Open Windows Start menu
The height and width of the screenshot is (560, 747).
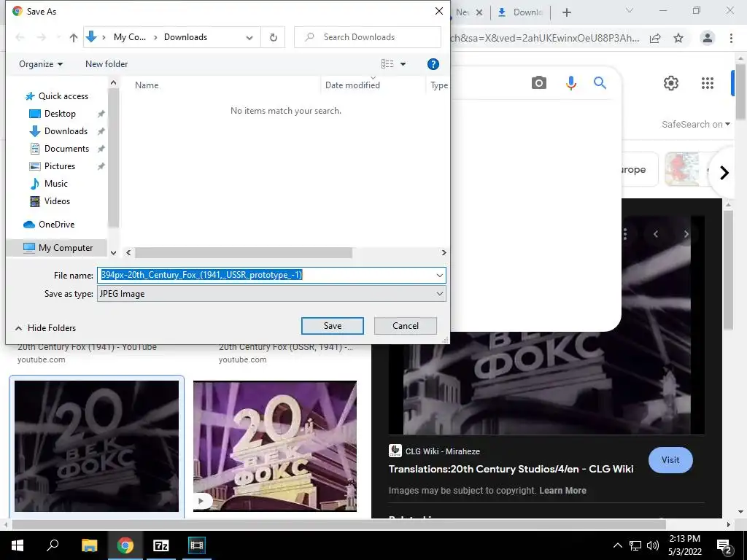pos(18,545)
